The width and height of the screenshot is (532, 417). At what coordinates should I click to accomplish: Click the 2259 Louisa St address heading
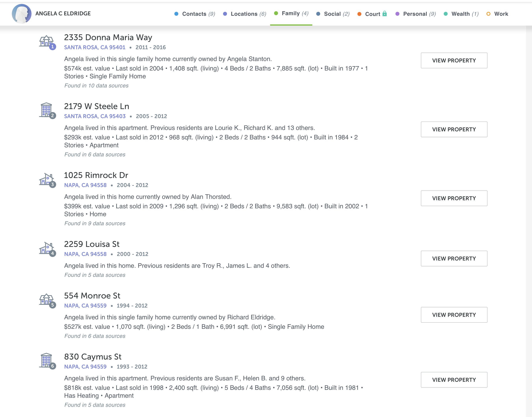pyautogui.click(x=92, y=244)
